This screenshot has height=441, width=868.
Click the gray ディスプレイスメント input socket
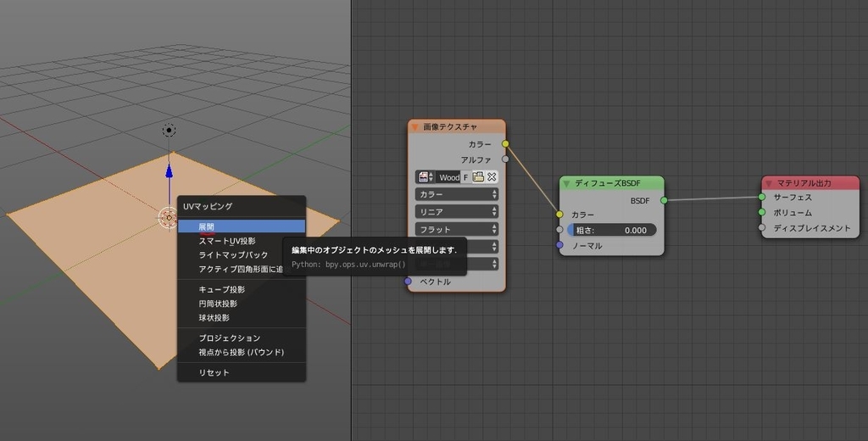point(762,227)
